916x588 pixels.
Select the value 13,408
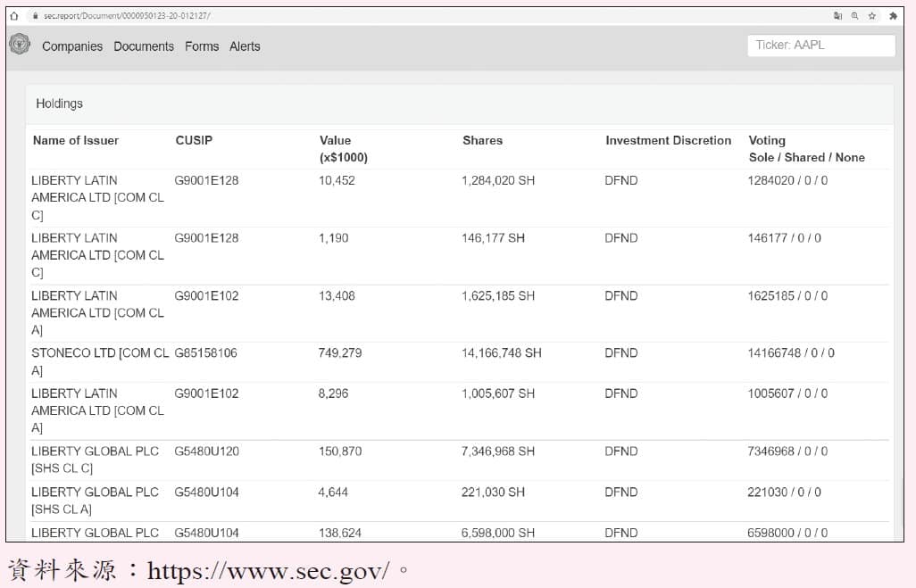tap(337, 296)
